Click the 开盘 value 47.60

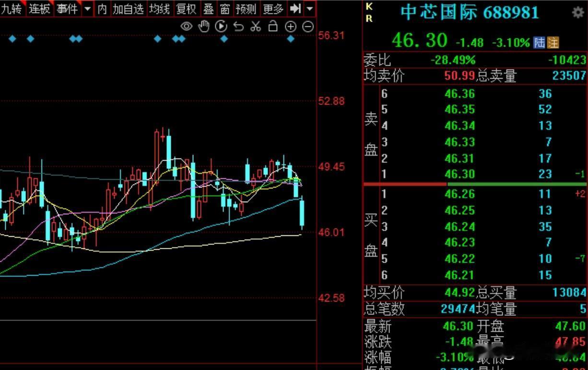[571, 326]
